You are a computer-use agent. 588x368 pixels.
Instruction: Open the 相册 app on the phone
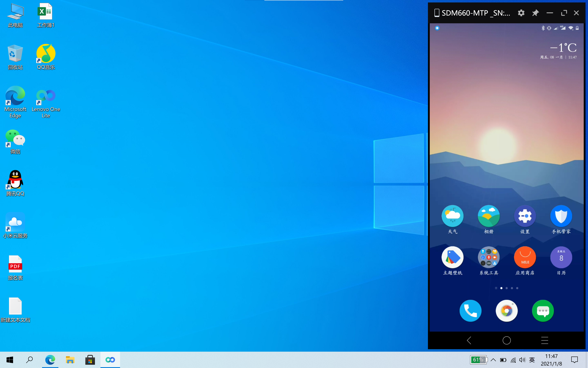click(x=489, y=220)
